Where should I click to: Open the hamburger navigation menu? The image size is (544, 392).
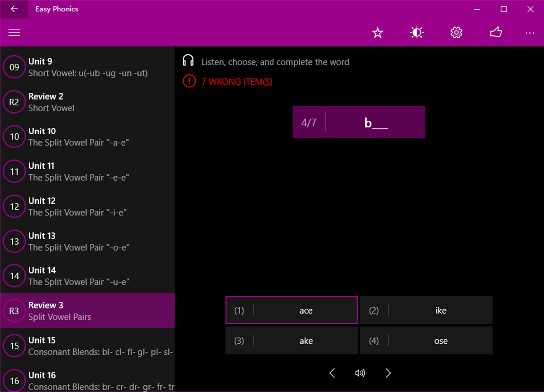coord(14,32)
